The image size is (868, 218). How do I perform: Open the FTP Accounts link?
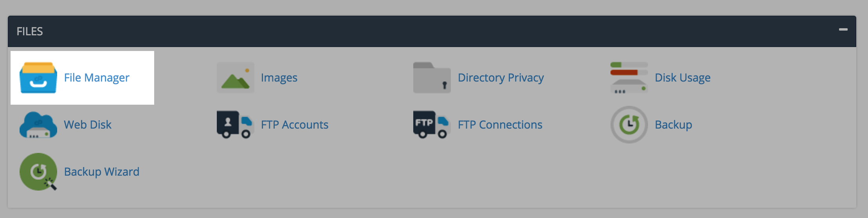295,125
